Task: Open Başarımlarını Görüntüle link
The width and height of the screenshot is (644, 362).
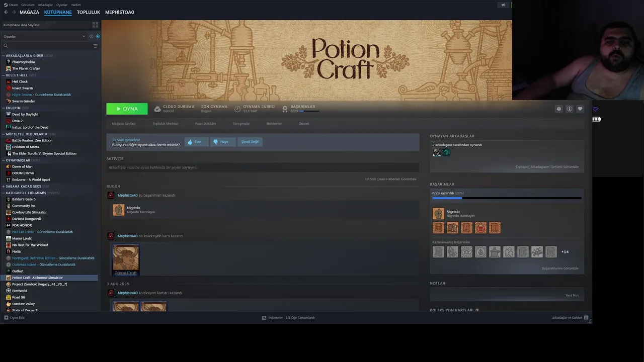Action: click(x=560, y=268)
